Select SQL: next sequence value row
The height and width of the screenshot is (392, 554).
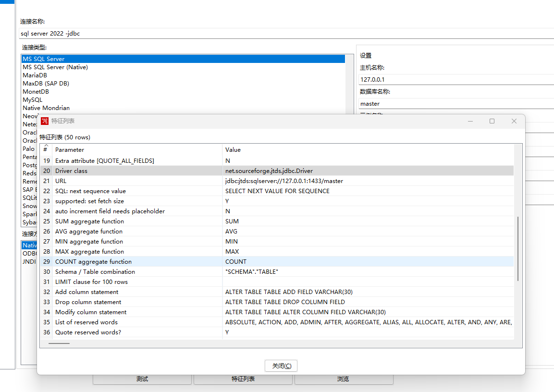pos(277,191)
